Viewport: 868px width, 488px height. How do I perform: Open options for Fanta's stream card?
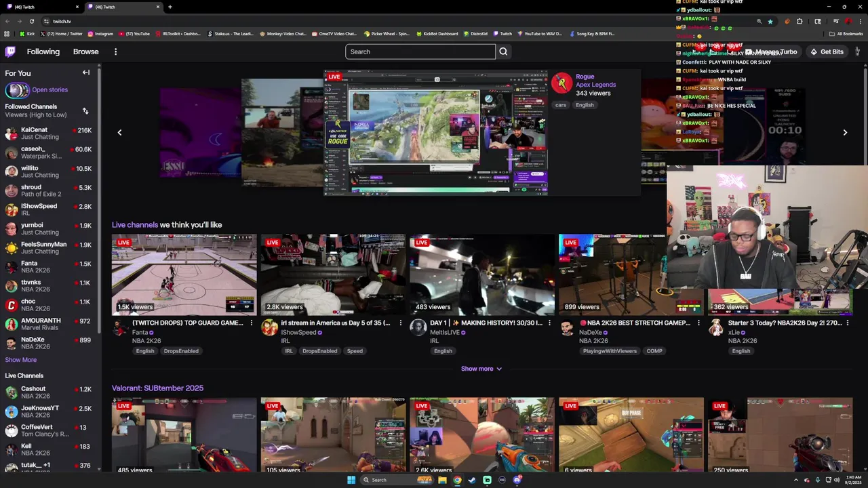252,323
